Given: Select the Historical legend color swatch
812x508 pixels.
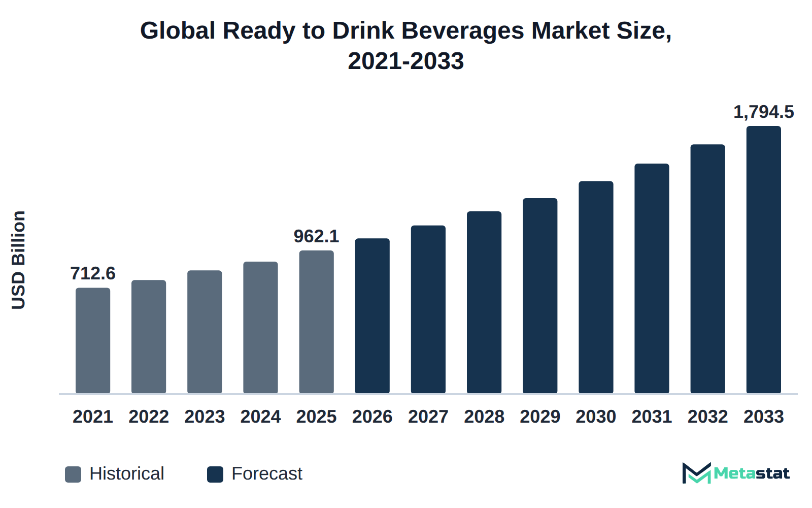Looking at the screenshot, I should point(73,474).
